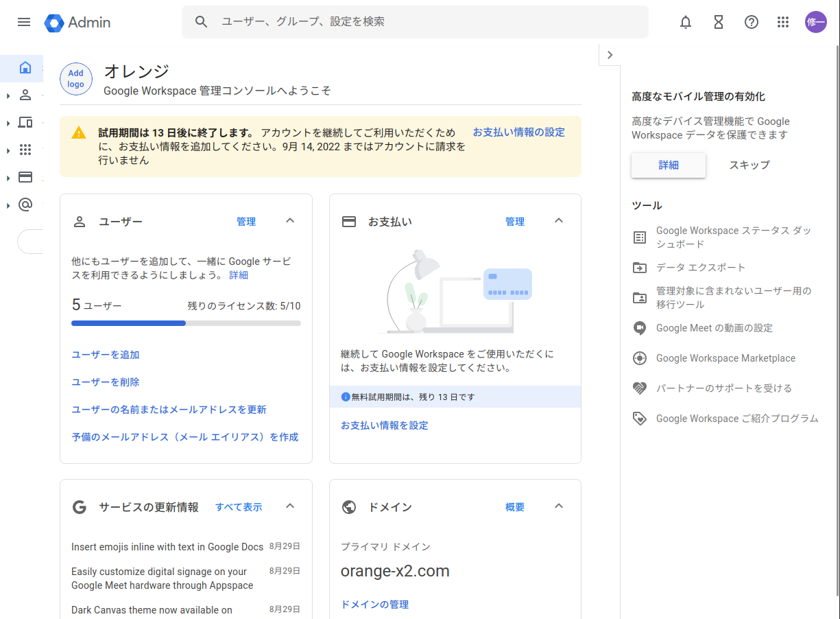Open the account avatar at top right
The image size is (840, 619).
pyautogui.click(x=816, y=22)
